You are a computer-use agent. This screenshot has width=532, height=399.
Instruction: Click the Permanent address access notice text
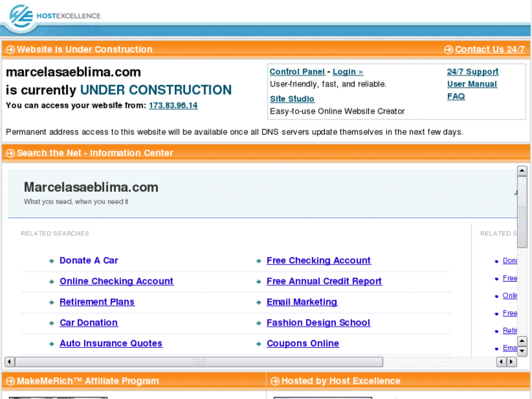[x=234, y=132]
